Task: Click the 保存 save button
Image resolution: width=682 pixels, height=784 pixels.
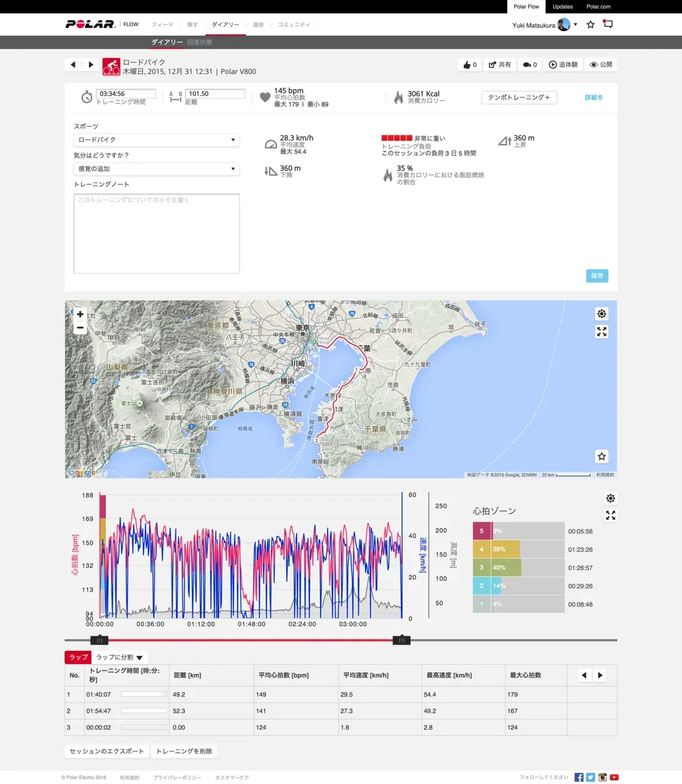Action: click(597, 276)
